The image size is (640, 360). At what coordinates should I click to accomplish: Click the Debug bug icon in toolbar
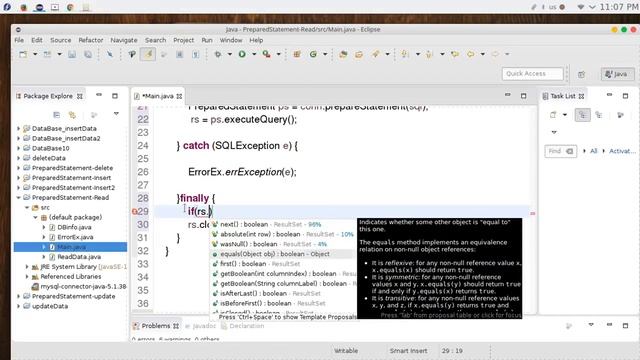pos(218,54)
